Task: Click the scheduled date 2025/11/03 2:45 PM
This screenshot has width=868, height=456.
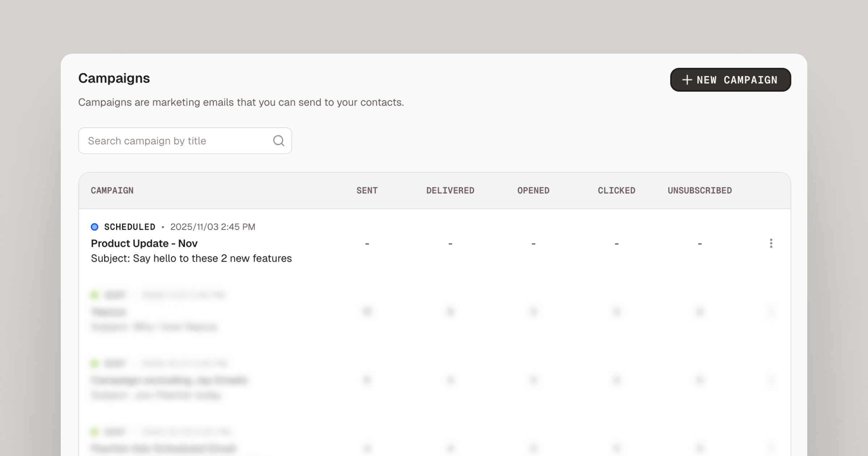Action: click(213, 227)
